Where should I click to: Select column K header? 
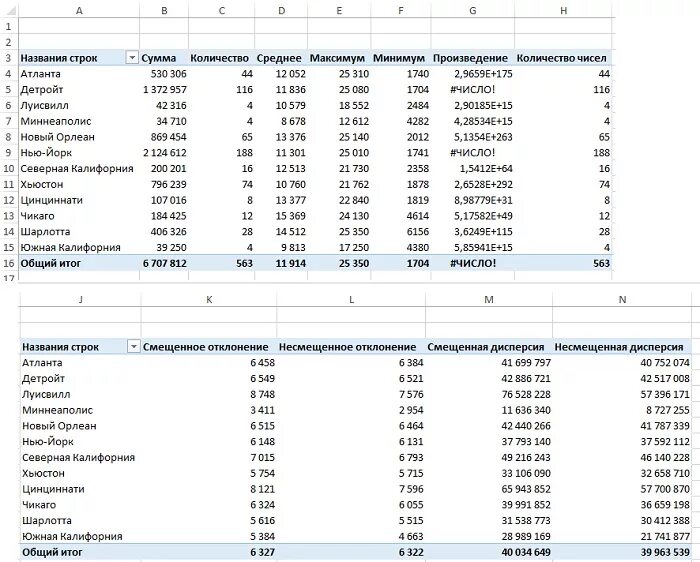coord(209,300)
